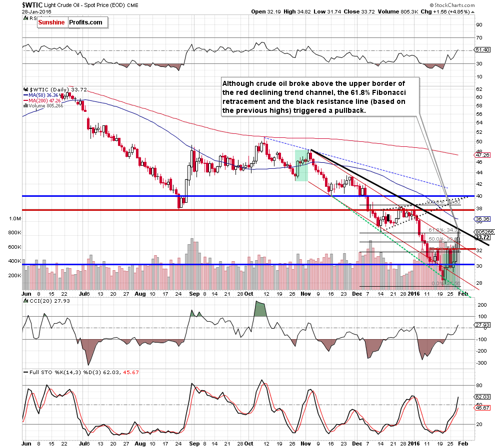Viewport: 495px width, 448px height.
Task: Click the green shaded rectangle before November
Action: click(301, 165)
